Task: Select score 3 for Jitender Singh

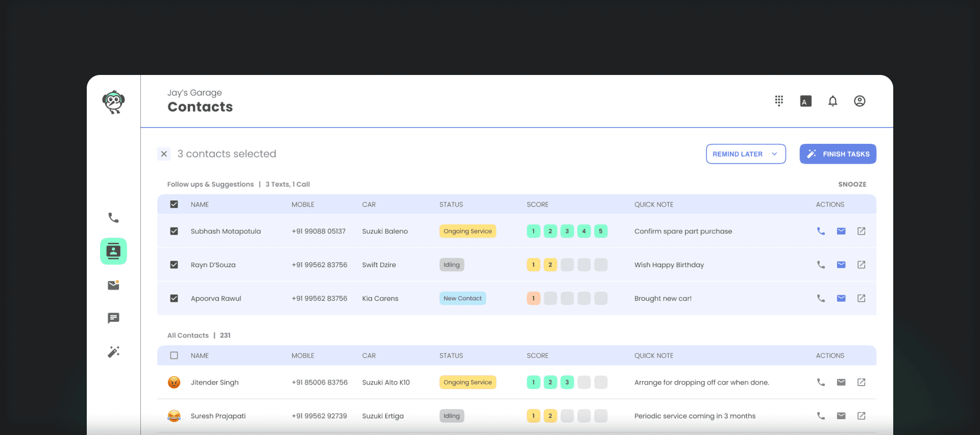Action: tap(567, 382)
